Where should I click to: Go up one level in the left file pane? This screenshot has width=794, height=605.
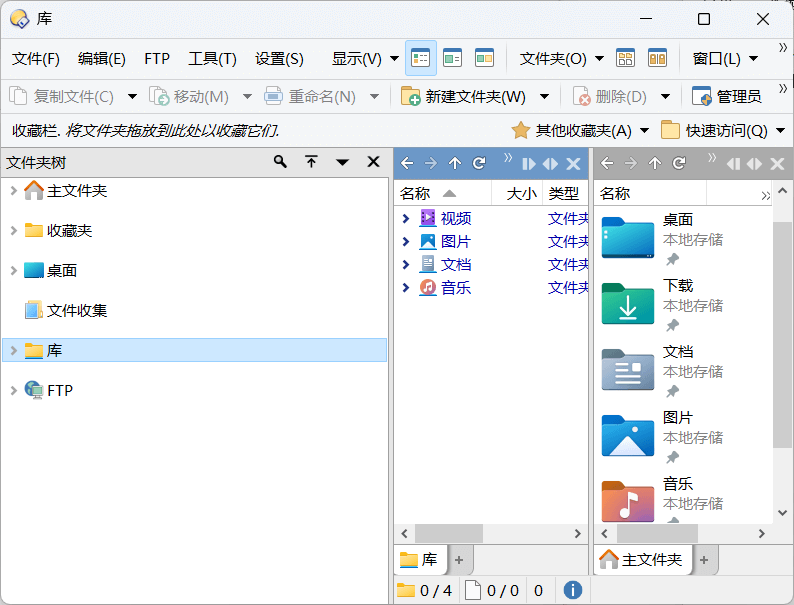455,163
